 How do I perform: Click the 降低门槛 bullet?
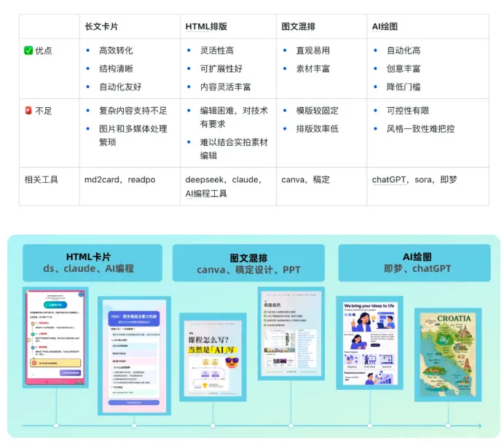click(403, 87)
